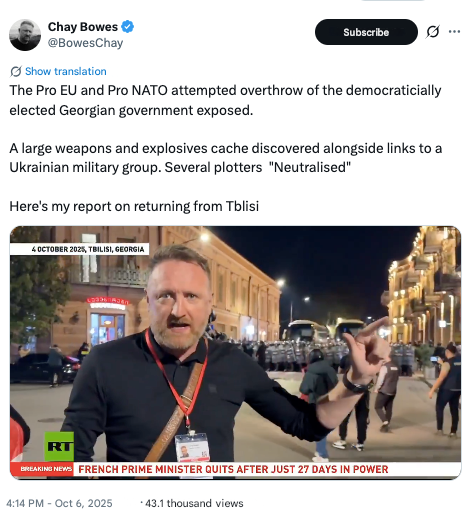Image resolution: width=473 pixels, height=515 pixels.
Task: Open Chay Bowes profile avatar
Action: (x=25, y=35)
